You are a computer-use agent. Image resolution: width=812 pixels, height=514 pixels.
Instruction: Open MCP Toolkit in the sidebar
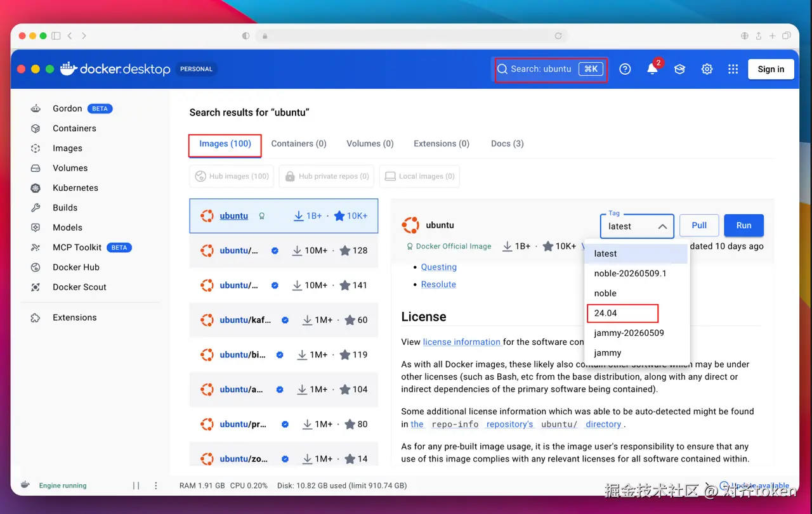coord(77,247)
